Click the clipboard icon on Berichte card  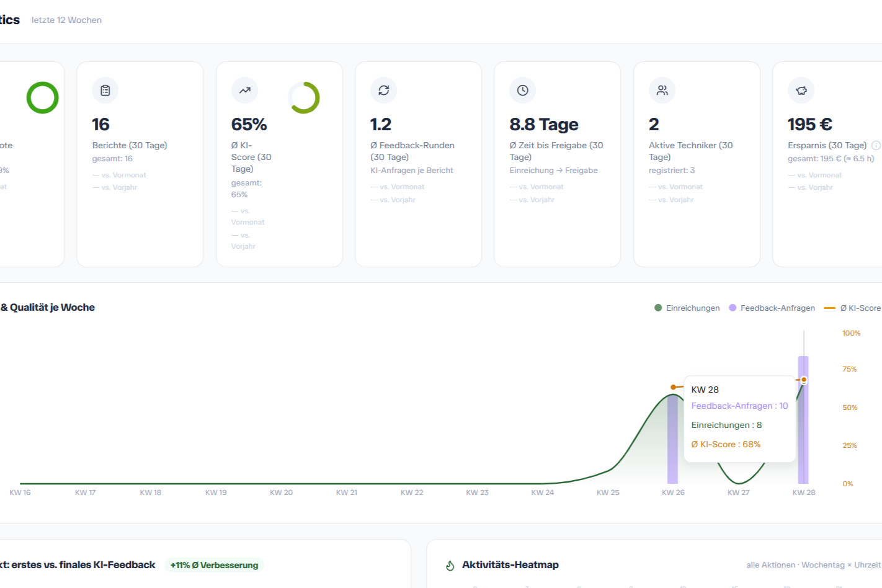pyautogui.click(x=105, y=91)
